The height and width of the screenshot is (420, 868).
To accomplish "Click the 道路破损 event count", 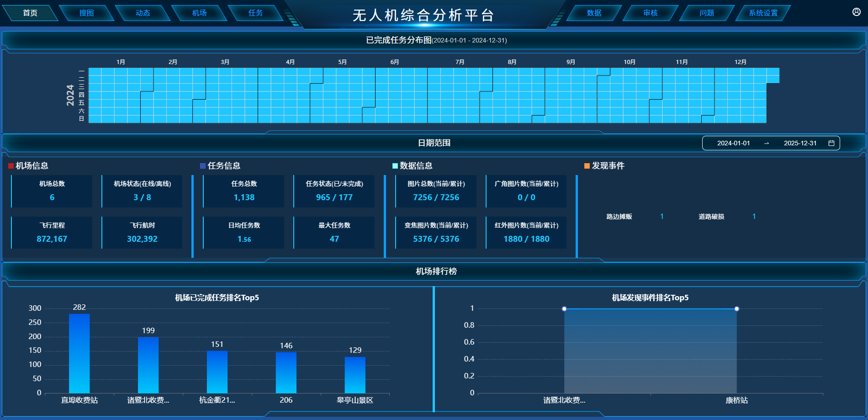I will point(754,217).
